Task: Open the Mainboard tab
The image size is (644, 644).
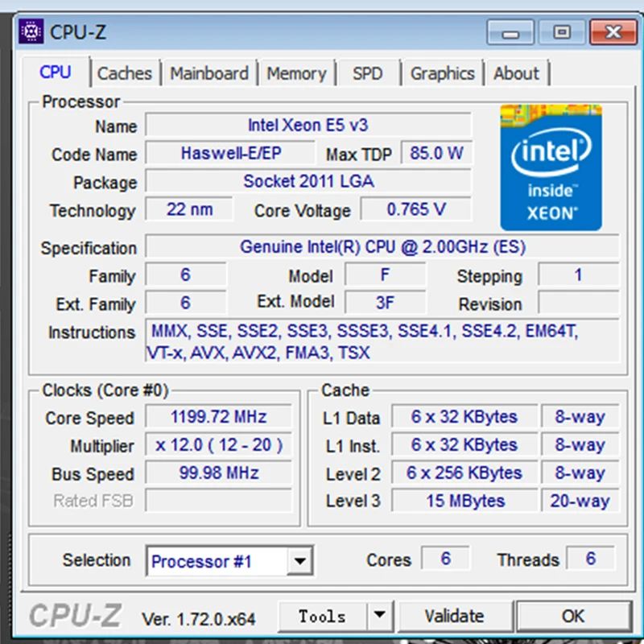Action: pyautogui.click(x=209, y=74)
